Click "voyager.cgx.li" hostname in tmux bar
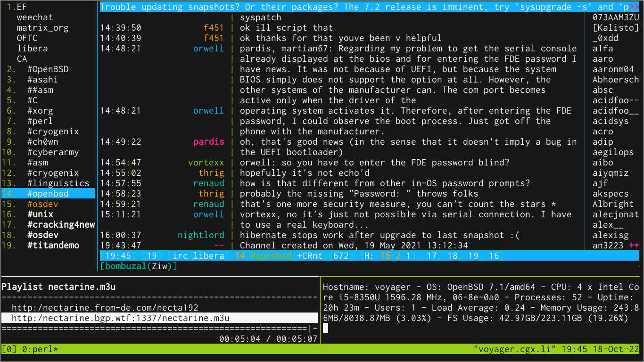Viewport: 644px width, 362px height. (515, 349)
